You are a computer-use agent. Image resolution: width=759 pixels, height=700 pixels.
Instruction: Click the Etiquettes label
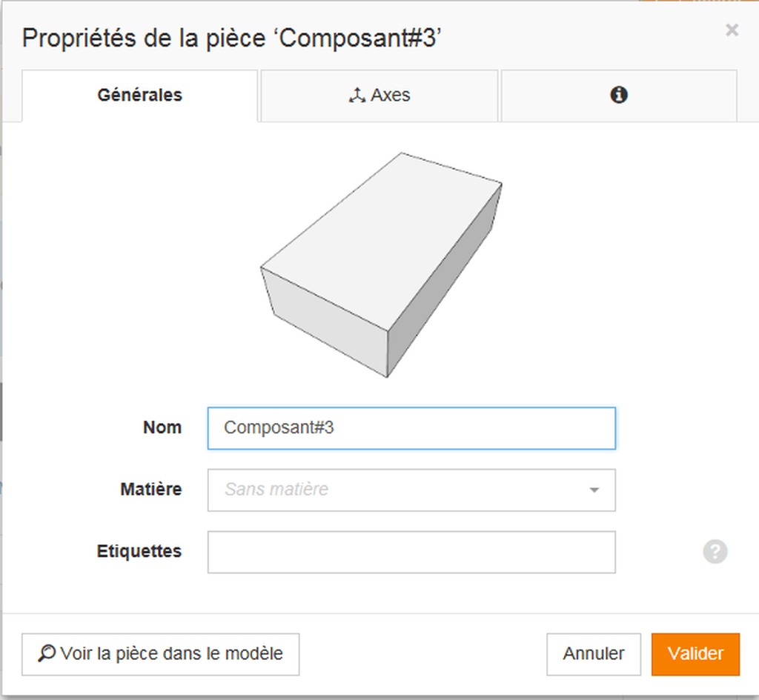point(139,552)
